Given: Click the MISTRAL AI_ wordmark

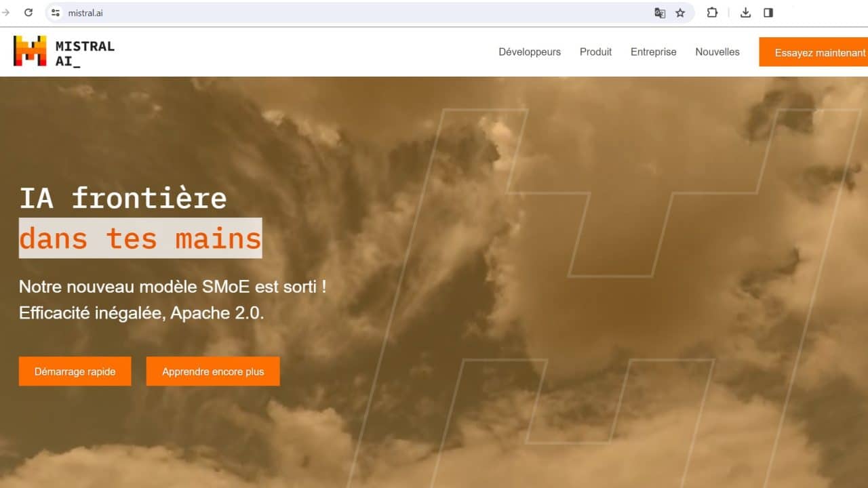Looking at the screenshot, I should click(85, 54).
